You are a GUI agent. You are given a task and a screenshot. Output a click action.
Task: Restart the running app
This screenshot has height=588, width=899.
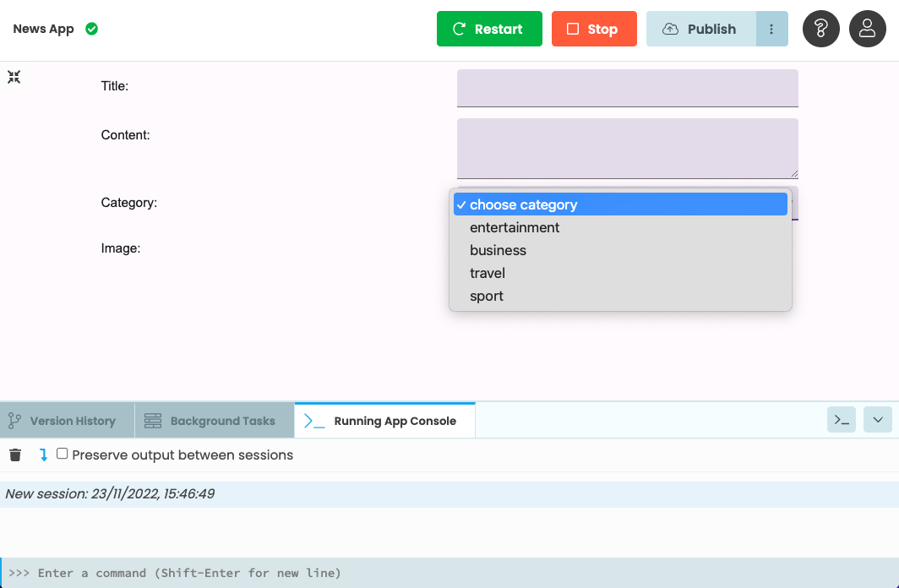click(x=489, y=28)
